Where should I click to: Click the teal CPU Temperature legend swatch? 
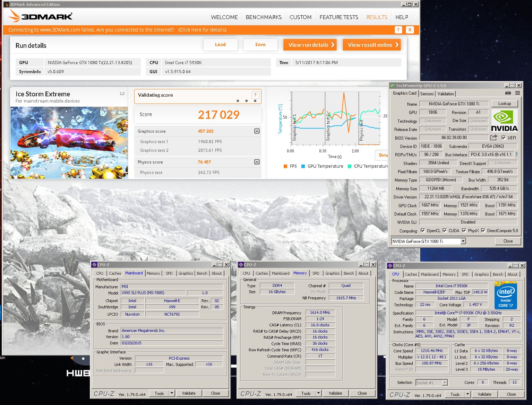pyautogui.click(x=350, y=166)
